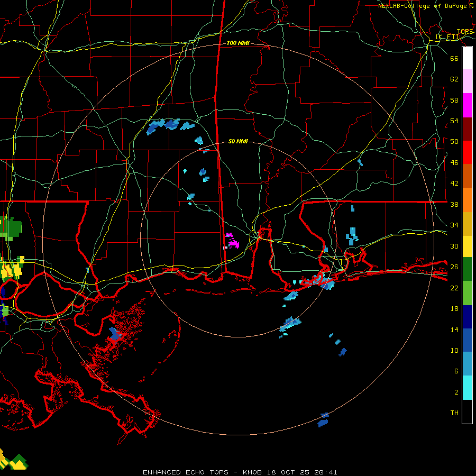Image resolution: width=476 pixels, height=476 pixels.
Task: Click legend value 38
Action: [454, 204]
